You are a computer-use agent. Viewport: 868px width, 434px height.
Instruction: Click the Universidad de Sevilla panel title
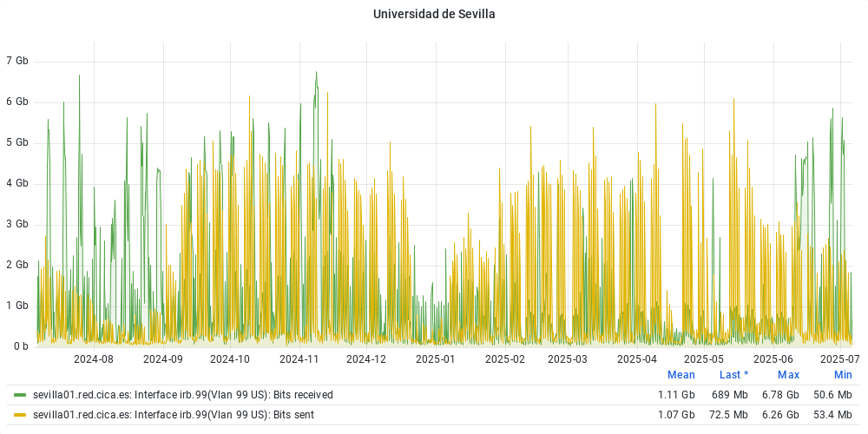pos(434,15)
